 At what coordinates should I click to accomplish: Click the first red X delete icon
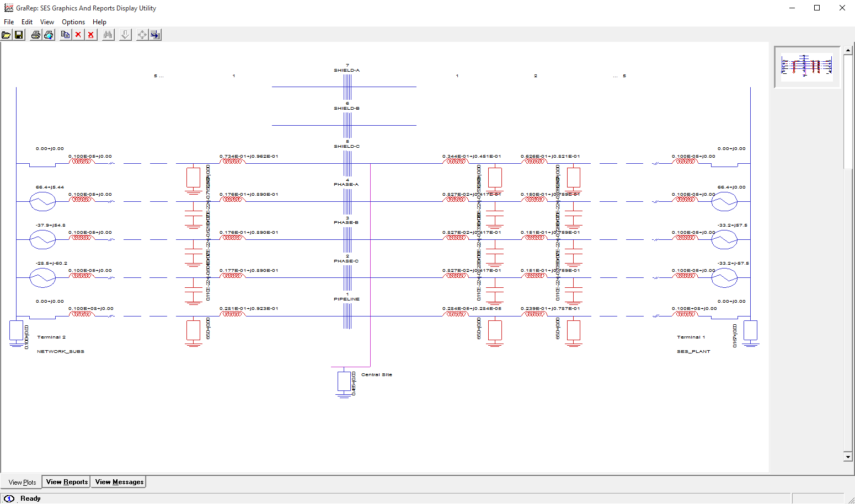pos(78,35)
